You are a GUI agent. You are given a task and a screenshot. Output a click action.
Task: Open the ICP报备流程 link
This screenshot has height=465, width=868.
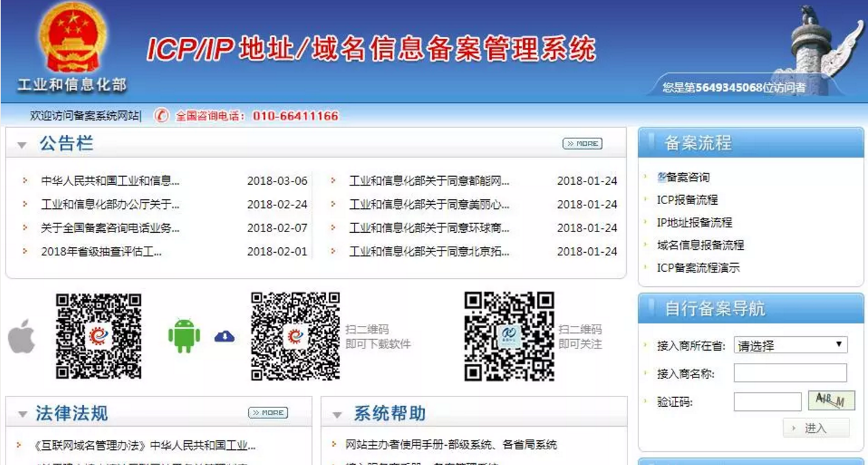(687, 199)
